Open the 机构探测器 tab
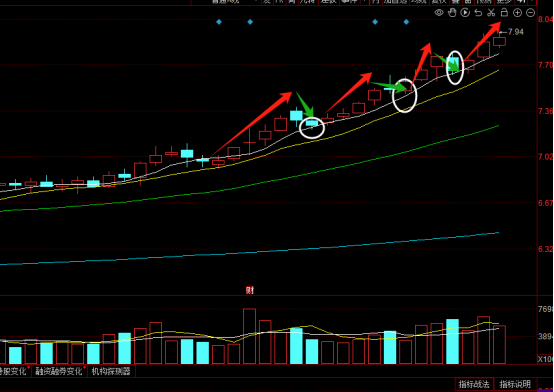This screenshot has width=554, height=392. pos(111,371)
